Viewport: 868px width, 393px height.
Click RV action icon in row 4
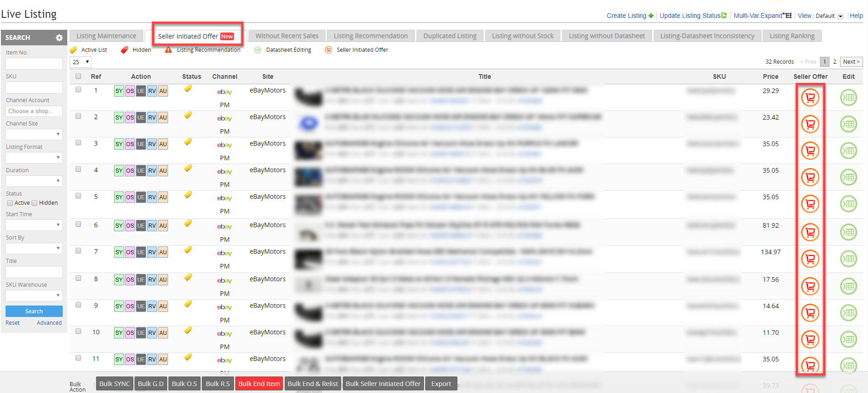coord(152,171)
